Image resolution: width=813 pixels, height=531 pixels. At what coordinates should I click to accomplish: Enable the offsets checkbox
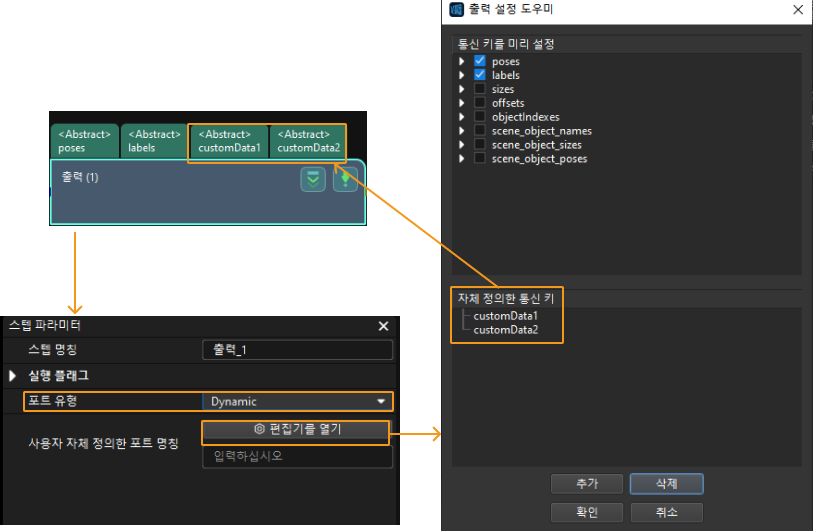(x=480, y=103)
